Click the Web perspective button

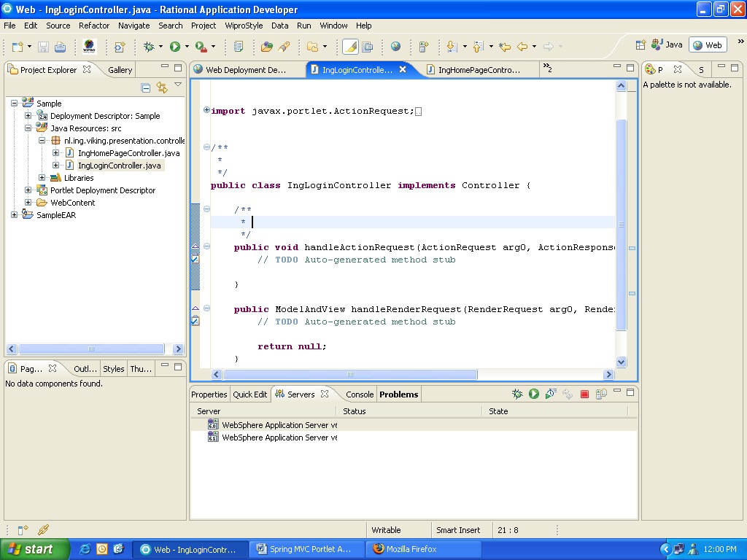coord(706,44)
